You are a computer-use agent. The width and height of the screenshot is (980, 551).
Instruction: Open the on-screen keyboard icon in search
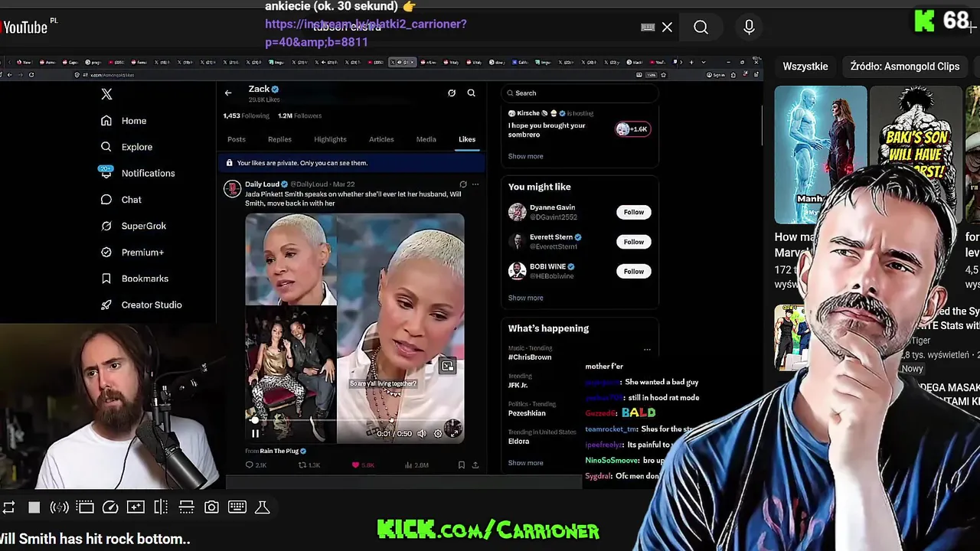point(648,28)
